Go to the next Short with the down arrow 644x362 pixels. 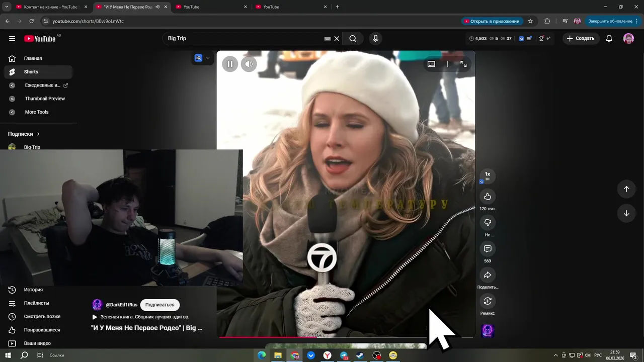[626, 213]
